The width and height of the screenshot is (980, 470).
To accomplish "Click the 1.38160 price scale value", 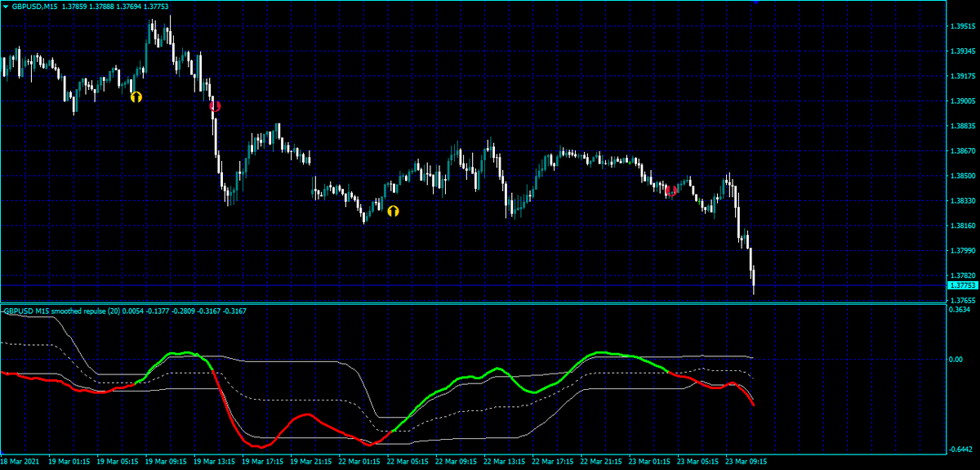I will (962, 226).
